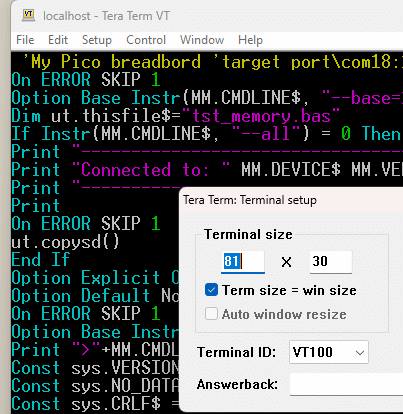Click the ut.copysd() line in terminal

tap(65, 242)
